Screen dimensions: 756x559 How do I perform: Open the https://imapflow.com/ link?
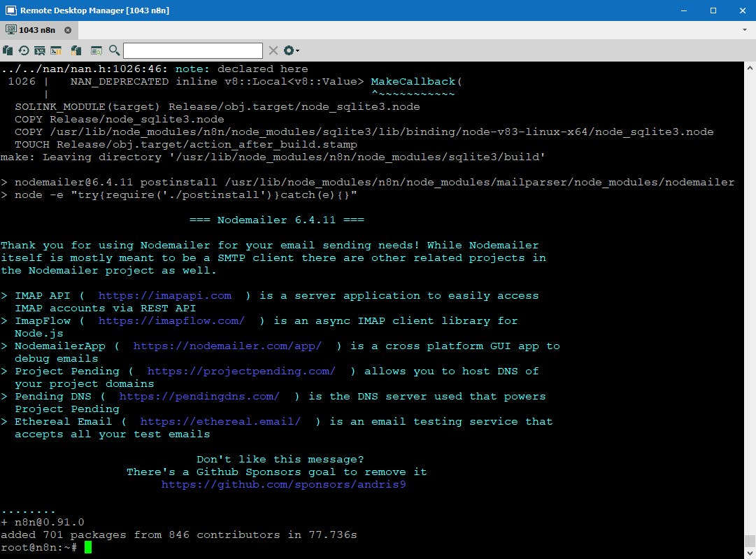(x=171, y=320)
